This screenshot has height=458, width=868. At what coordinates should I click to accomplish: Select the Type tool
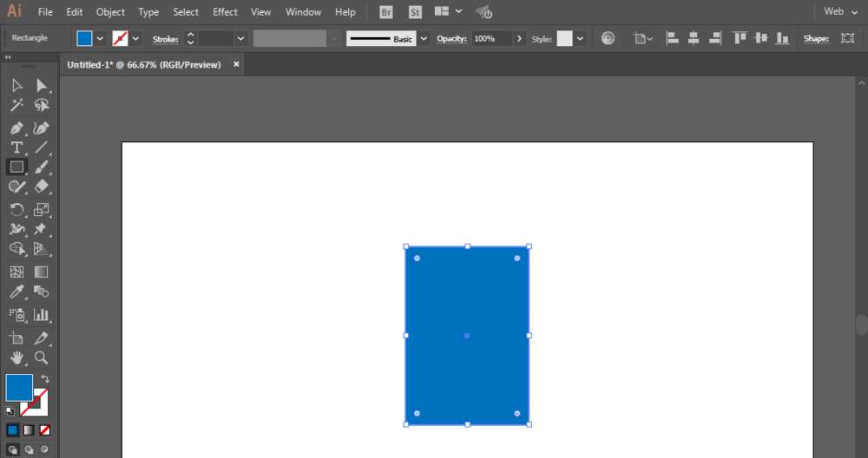click(16, 147)
